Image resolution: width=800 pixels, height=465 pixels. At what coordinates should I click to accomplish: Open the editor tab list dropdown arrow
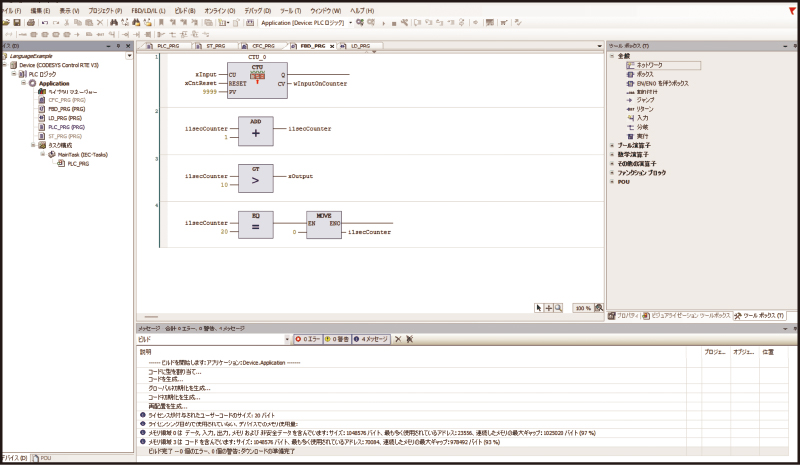pos(599,46)
